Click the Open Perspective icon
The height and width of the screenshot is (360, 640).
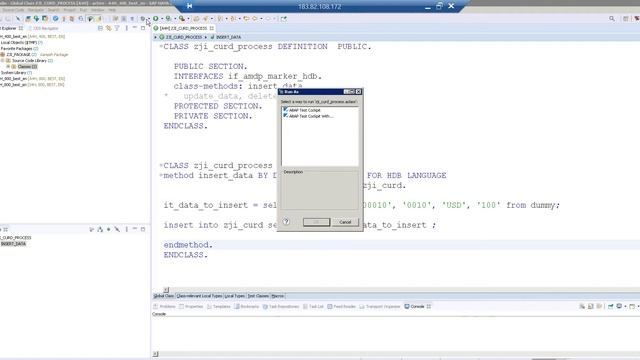coord(625,18)
